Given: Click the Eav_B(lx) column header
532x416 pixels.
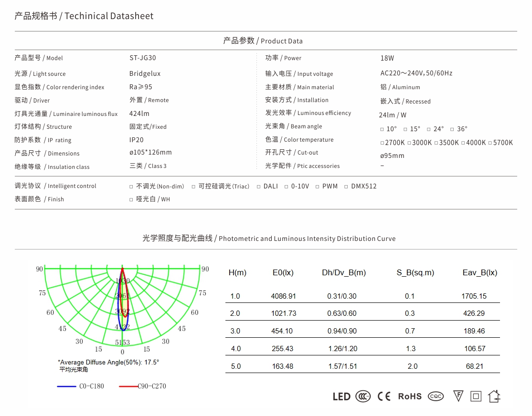Looking at the screenshot, I should (x=480, y=272).
